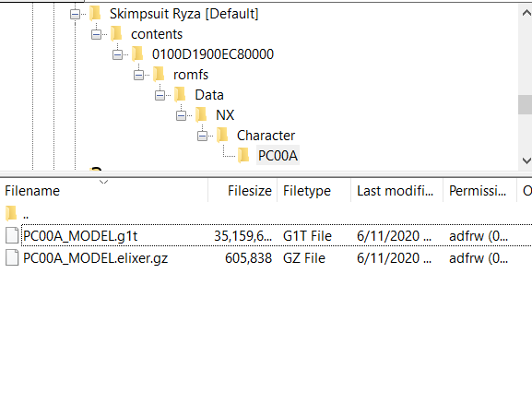Click the truncated filesize 35,159,6... cell

click(x=242, y=236)
